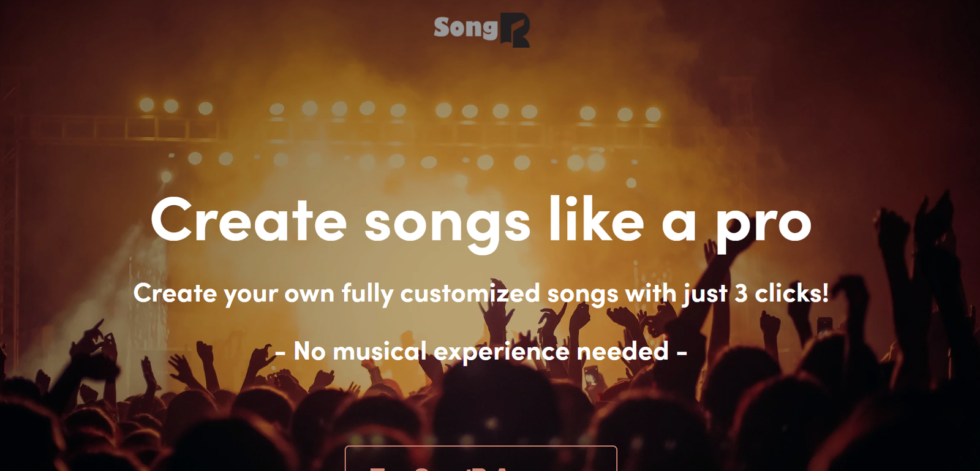Screen dimensions: 980x471
Task: Click the word "experience" in the tagline
Action: pyautogui.click(x=502, y=352)
